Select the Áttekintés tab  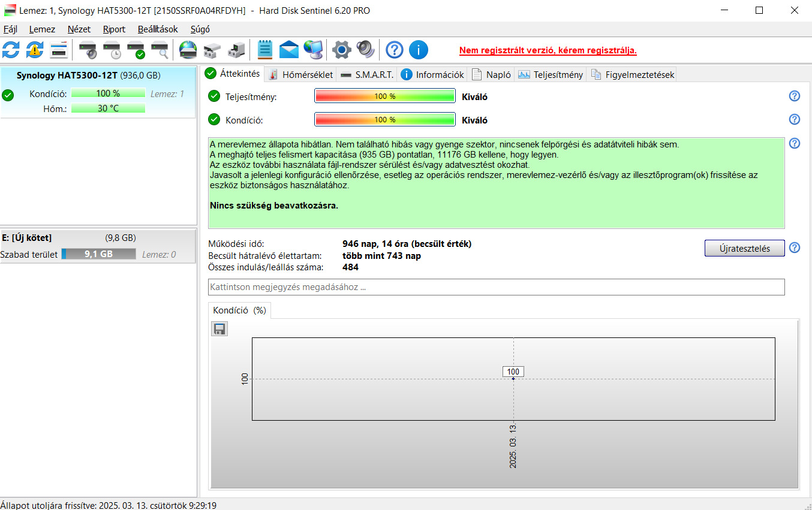(233, 74)
